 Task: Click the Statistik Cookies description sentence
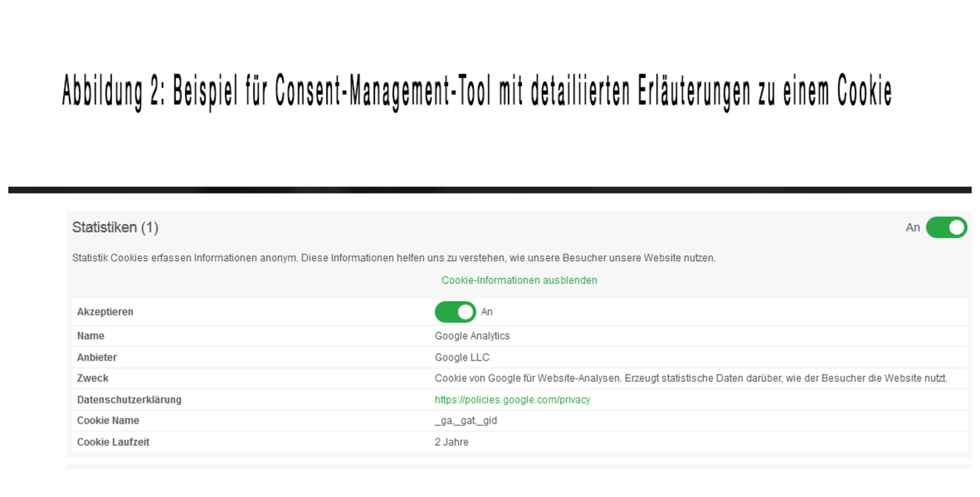(394, 259)
